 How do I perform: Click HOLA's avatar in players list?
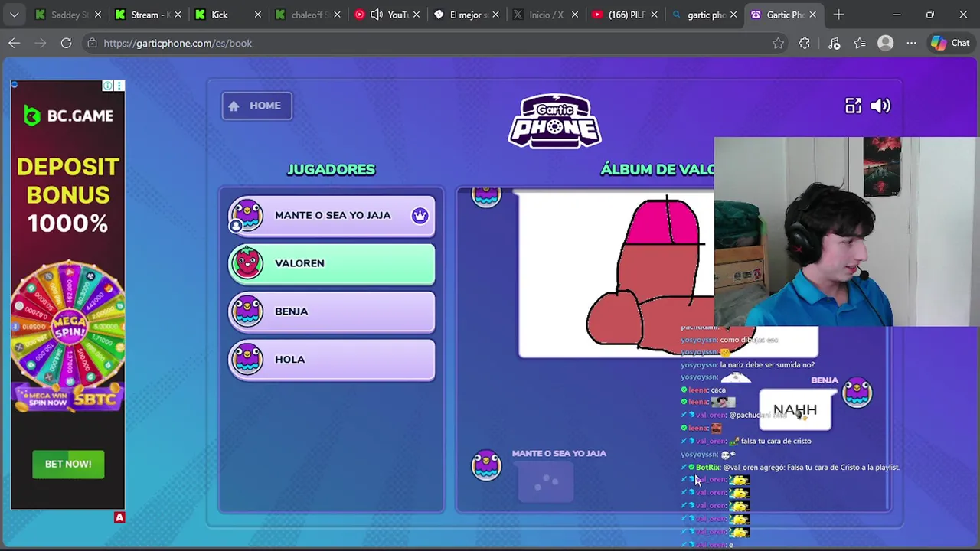coord(247,360)
